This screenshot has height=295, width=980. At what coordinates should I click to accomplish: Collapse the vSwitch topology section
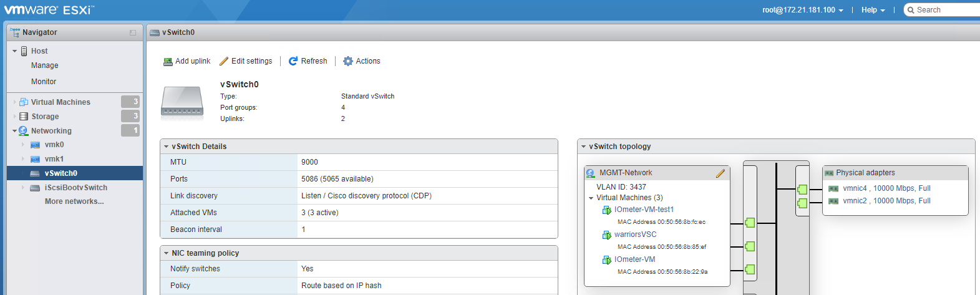(x=583, y=147)
